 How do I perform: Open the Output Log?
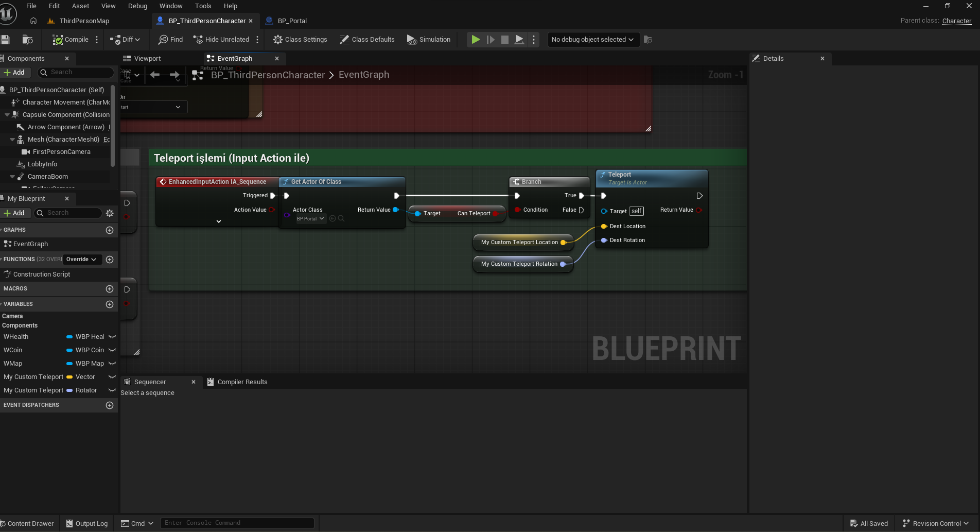tap(86, 524)
